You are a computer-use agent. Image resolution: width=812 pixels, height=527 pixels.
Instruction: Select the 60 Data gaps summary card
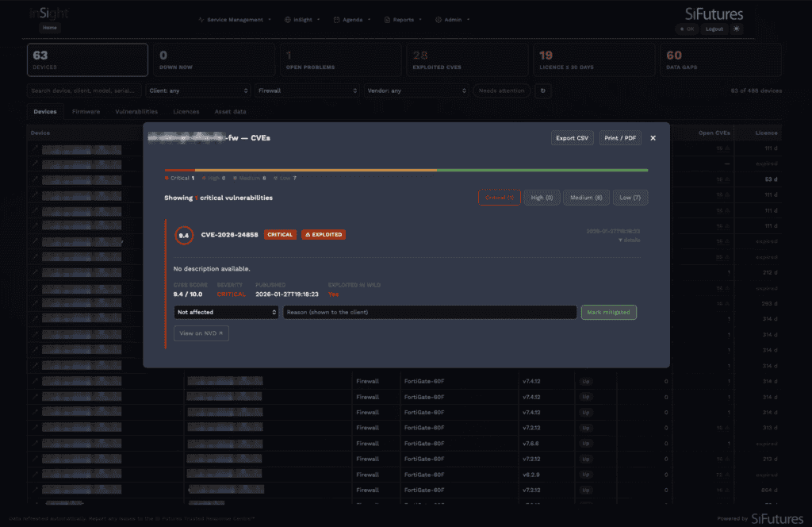(x=720, y=60)
